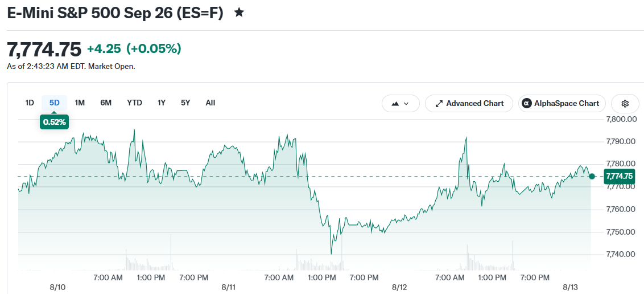Click the 7,740.00 y-axis label
Viewport: 644px width, 294px height.
(x=621, y=255)
